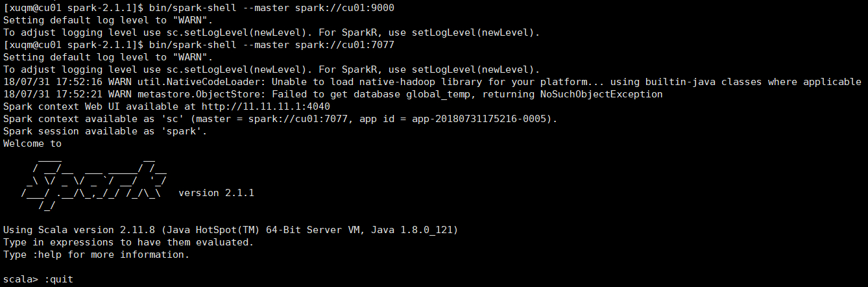Click the first spark-shell command with port 9000
This screenshot has width=868, height=287.
[271, 8]
